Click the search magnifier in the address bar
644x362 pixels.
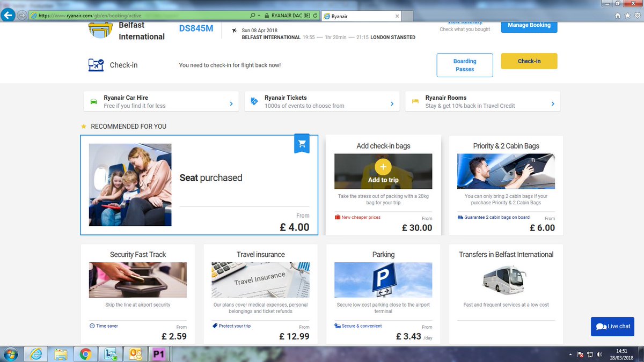point(253,16)
